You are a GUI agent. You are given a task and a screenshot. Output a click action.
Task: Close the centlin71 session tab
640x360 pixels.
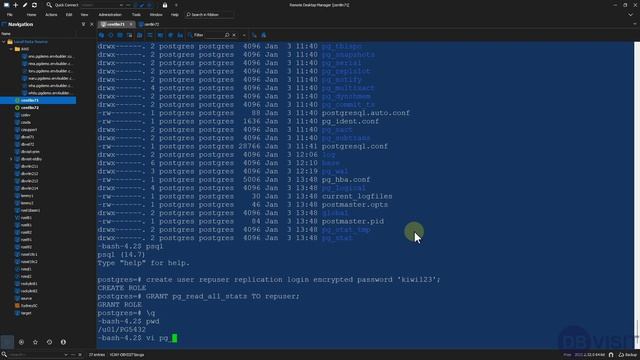click(131, 24)
